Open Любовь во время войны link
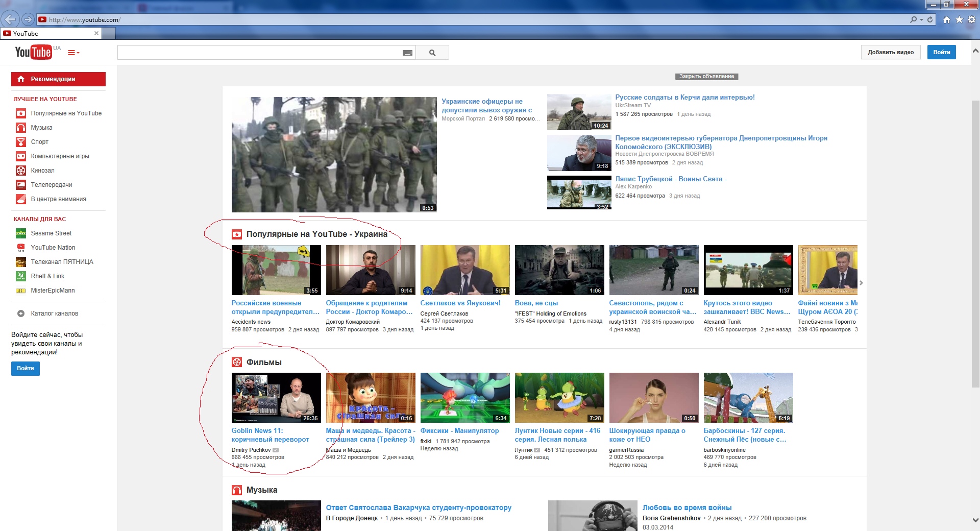Image resolution: width=980 pixels, height=531 pixels. pos(687,508)
